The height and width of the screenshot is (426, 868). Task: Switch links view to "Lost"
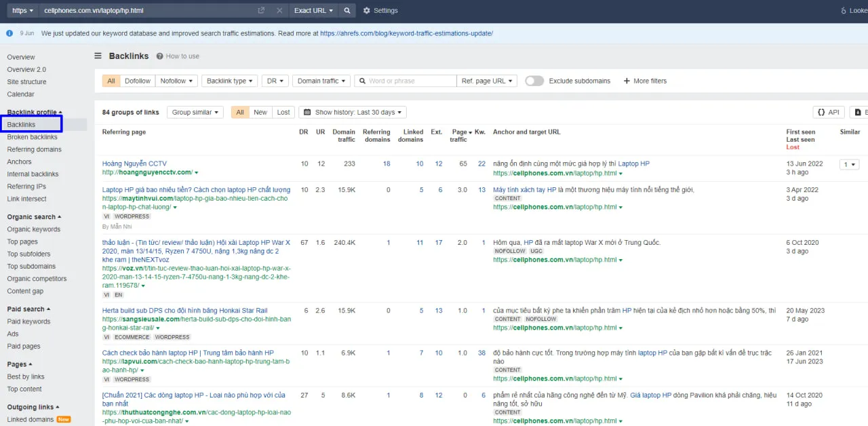tap(283, 112)
